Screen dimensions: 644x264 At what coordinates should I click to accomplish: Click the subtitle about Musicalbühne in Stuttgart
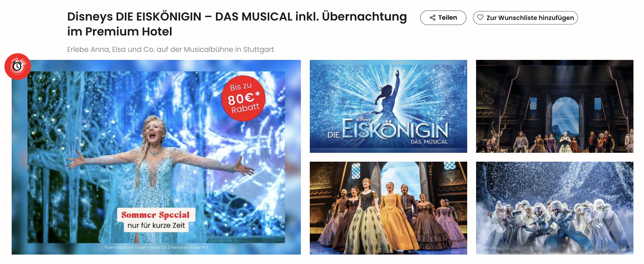[170, 49]
